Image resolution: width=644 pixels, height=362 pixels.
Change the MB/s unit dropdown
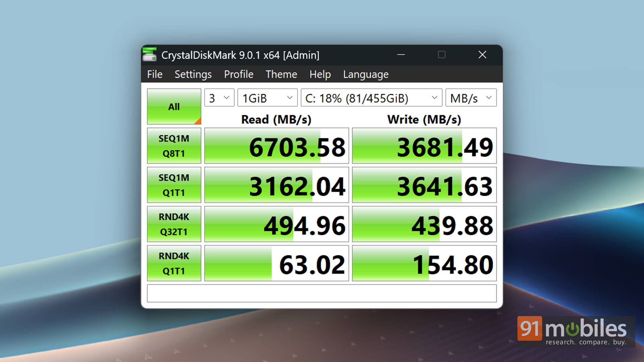[x=471, y=98]
